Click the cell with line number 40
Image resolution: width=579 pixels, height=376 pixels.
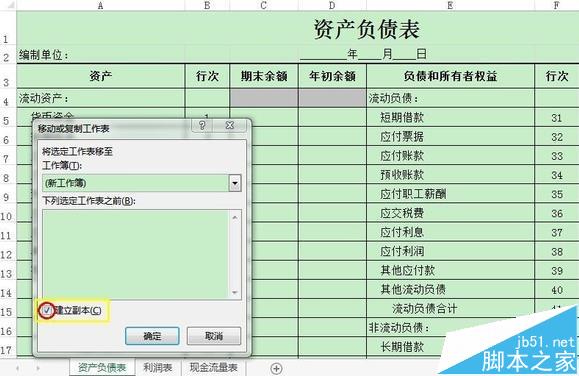click(x=556, y=290)
